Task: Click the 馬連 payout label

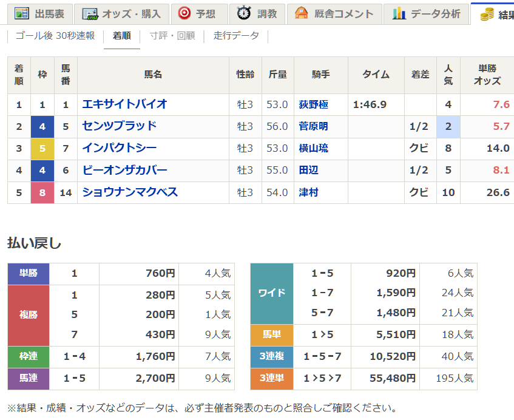Action: coord(29,378)
